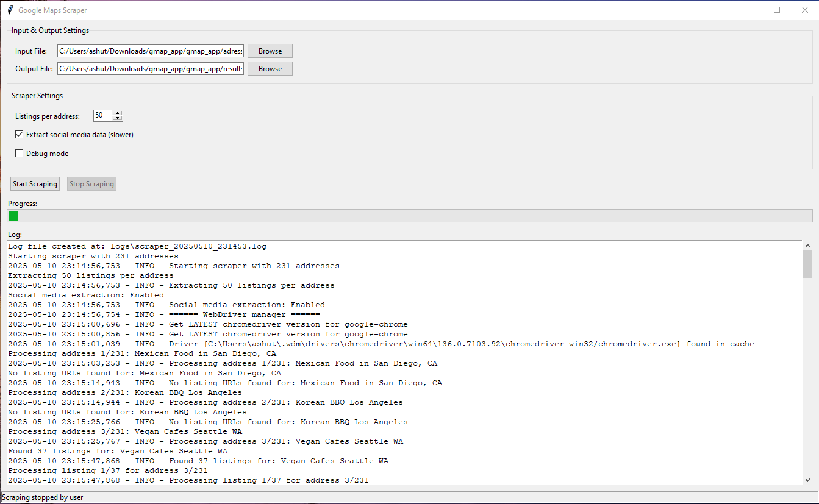The image size is (819, 504).
Task: Click 'Processing address 2/231: Korean BBQ' plain line
Action: pyautogui.click(x=125, y=392)
